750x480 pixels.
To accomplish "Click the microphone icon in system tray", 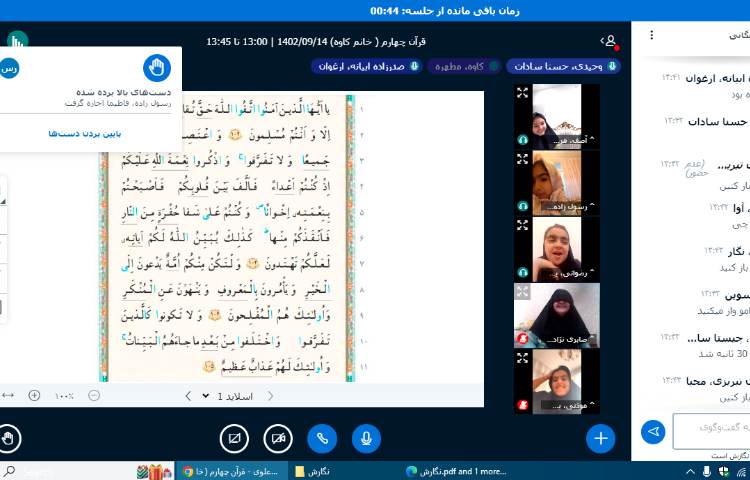I will (706, 471).
